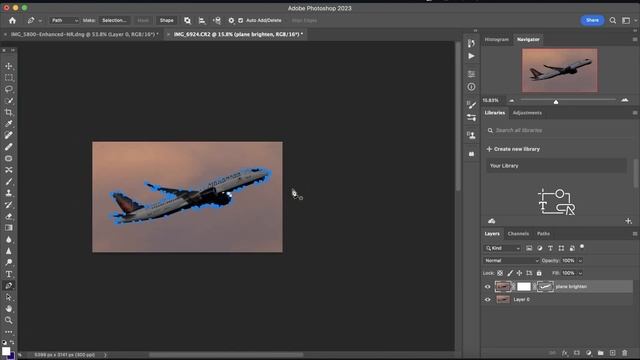Filter layers by smart objects

point(572,248)
